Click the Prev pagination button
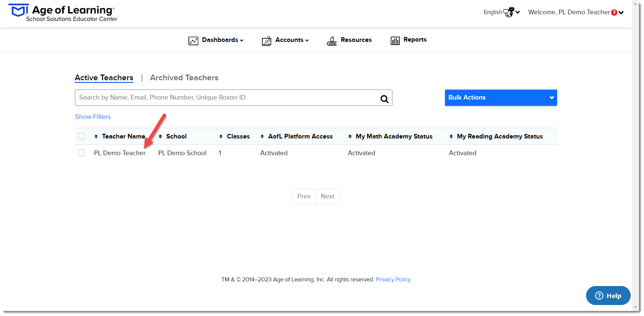Viewport: 644px width, 316px height. pyautogui.click(x=304, y=196)
